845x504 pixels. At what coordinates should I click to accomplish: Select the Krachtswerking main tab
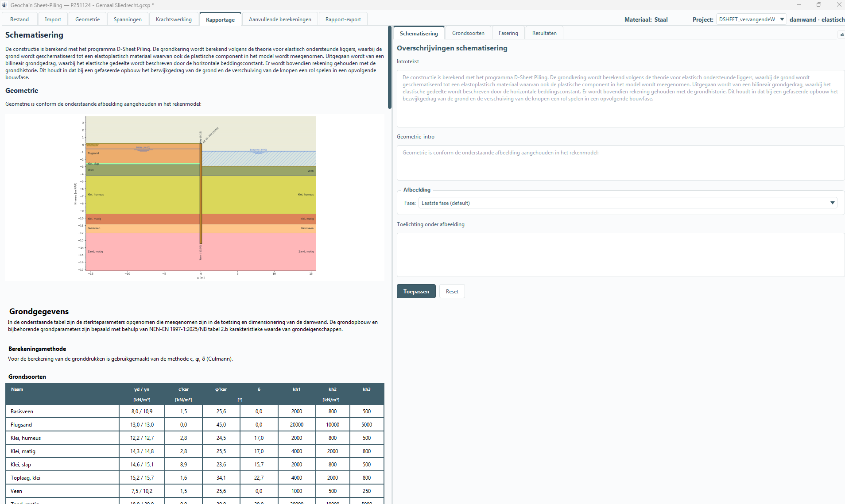174,19
